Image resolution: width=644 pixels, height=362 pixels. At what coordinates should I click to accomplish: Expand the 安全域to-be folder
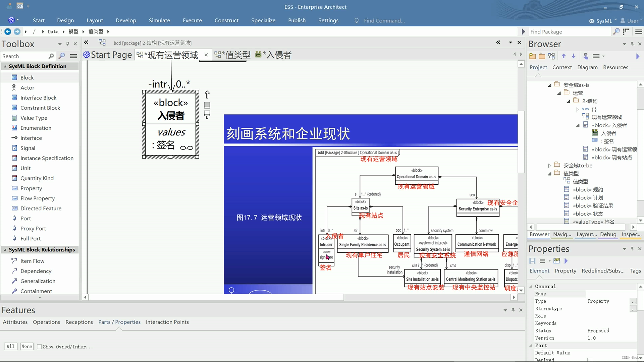tap(549, 165)
